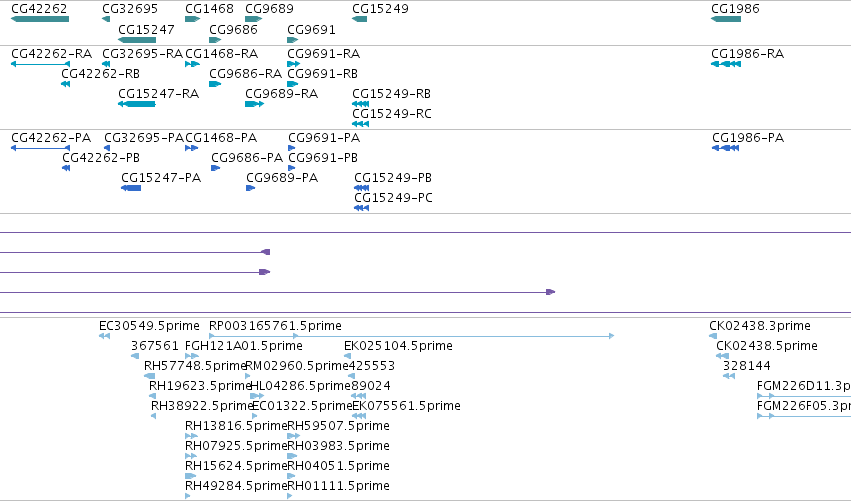Click the CG1986 gene label
Image resolution: width=851 pixels, height=501 pixels.
click(735, 9)
